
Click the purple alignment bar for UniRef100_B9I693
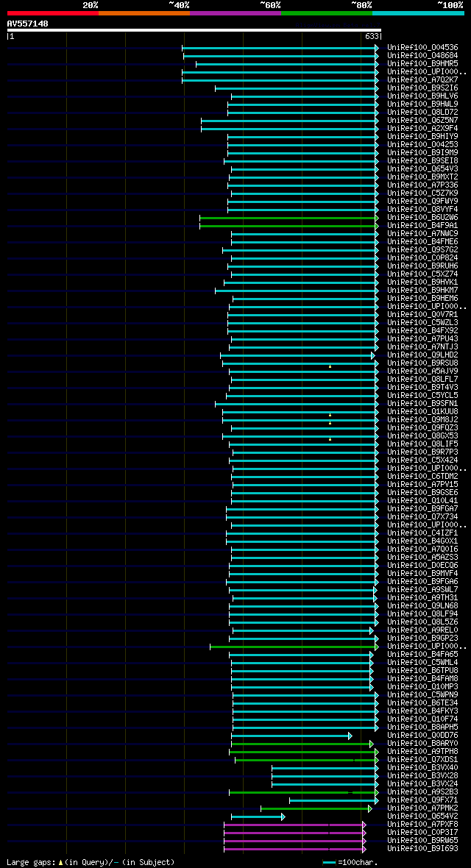pyautogui.click(x=295, y=849)
